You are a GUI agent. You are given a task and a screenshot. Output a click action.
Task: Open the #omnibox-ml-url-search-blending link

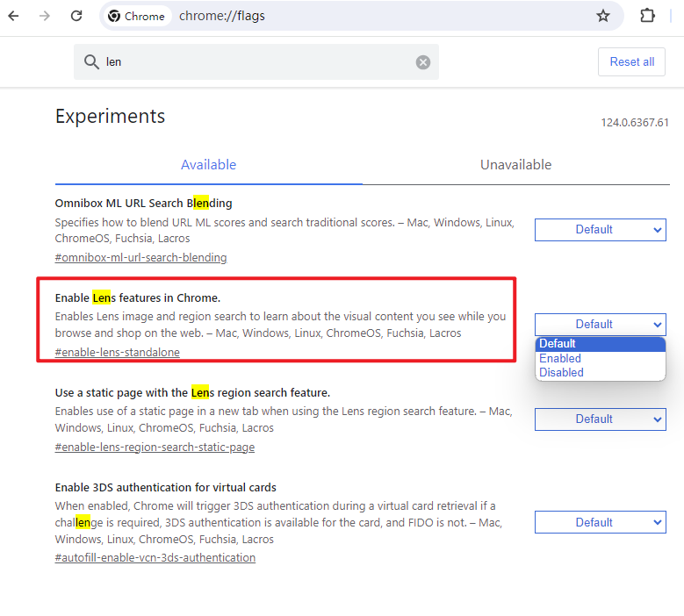click(x=140, y=258)
